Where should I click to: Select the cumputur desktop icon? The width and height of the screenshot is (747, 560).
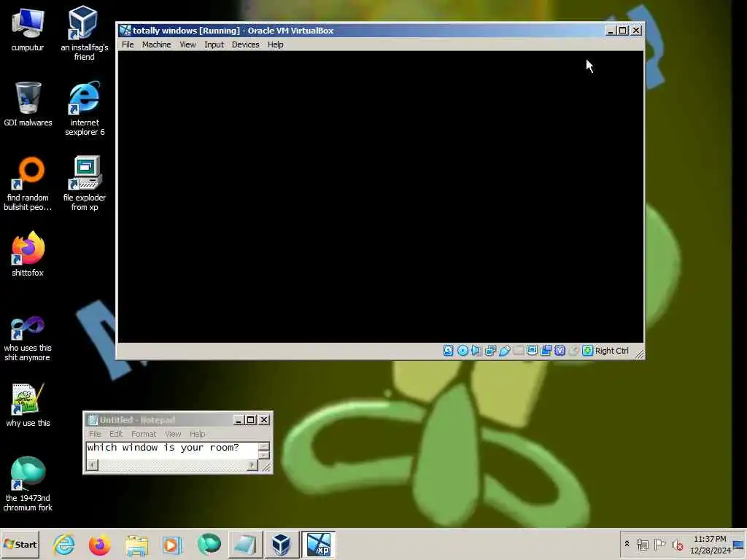(28, 29)
